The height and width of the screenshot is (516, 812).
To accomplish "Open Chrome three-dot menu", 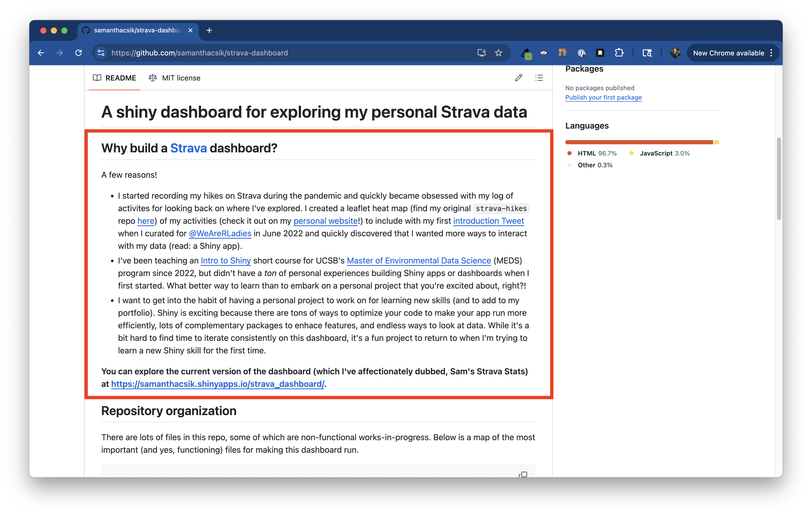I will 771,53.
